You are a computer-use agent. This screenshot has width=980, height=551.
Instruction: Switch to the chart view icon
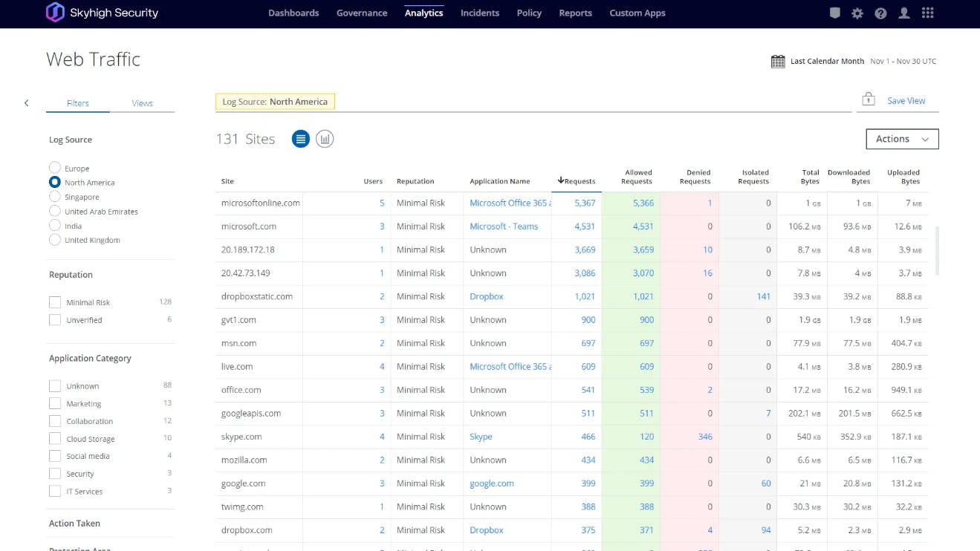(x=325, y=139)
